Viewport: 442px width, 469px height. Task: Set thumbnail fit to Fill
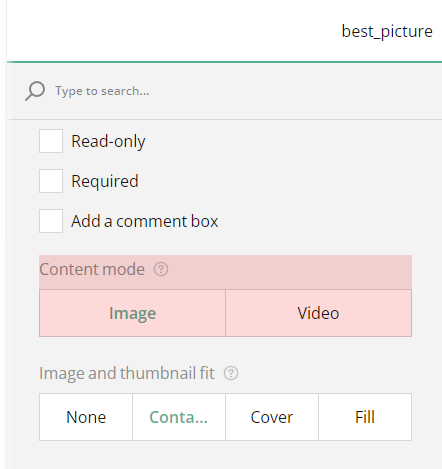click(365, 417)
